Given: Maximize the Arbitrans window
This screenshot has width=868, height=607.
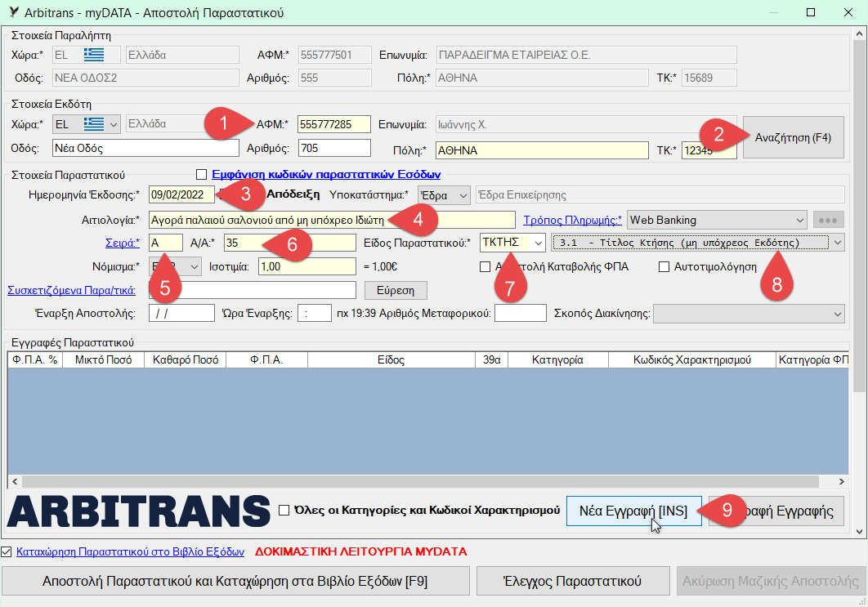Looking at the screenshot, I should click(x=811, y=12).
